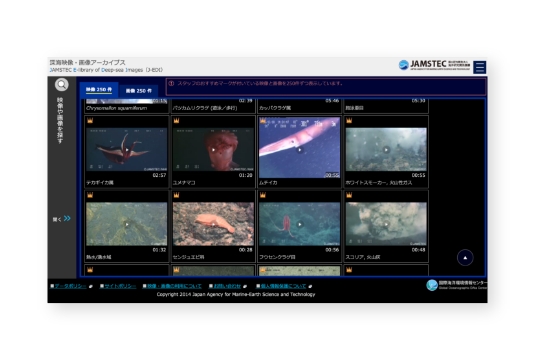Click the 01:32 duration on the 熱水/熱水域 card
This screenshot has width=535, height=360.
(x=159, y=250)
